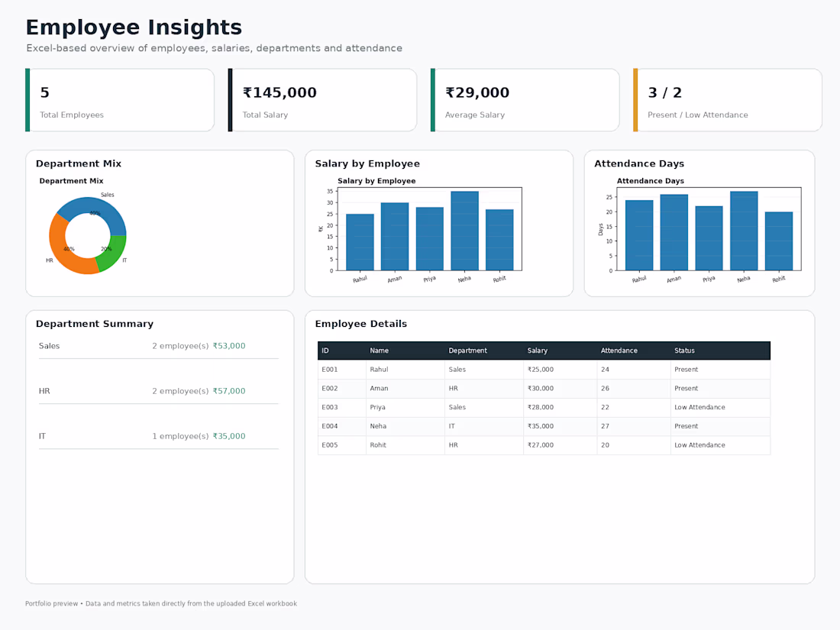Open the Average Salary ₹29,000 card
Viewport: 840px width, 630px height.
525,100
